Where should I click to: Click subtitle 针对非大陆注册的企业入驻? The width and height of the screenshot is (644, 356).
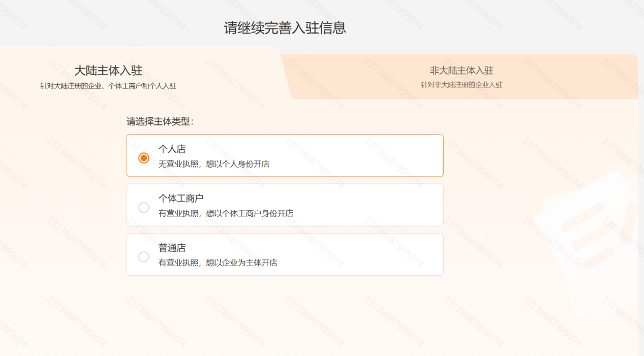tap(461, 85)
